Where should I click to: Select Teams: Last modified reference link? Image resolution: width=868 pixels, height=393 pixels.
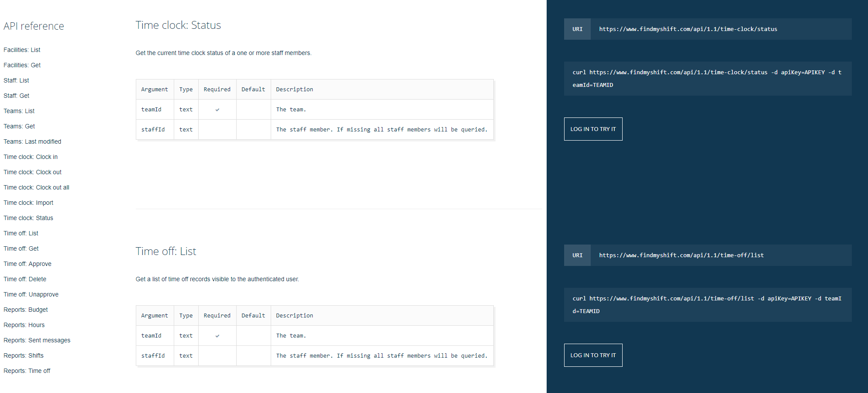[x=32, y=141]
